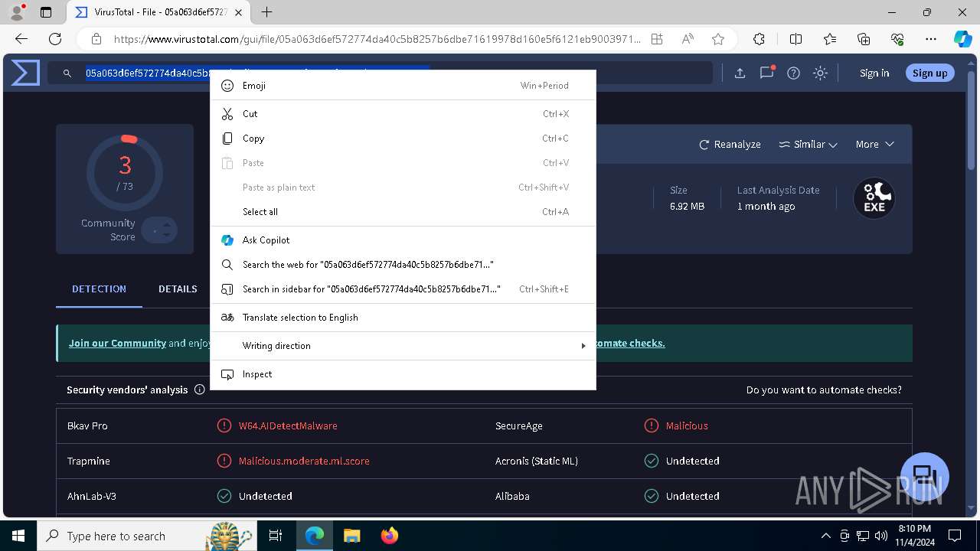Select Translate selection to English
The width and height of the screenshot is (980, 551).
(x=403, y=318)
